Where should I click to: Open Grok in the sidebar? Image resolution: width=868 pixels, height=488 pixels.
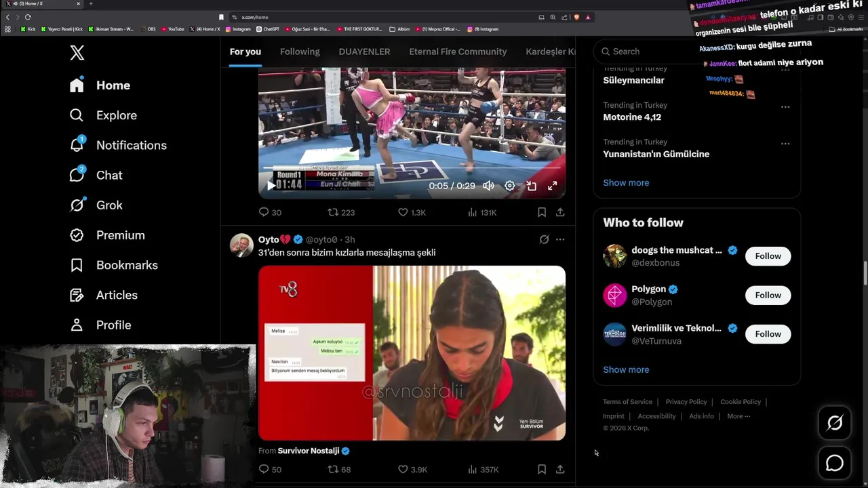96,205
